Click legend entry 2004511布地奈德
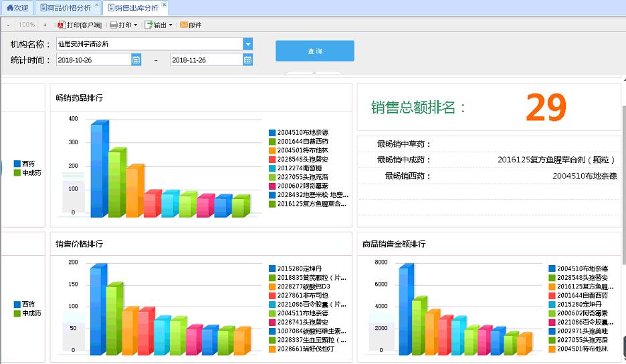The image size is (626, 364). 299,313
